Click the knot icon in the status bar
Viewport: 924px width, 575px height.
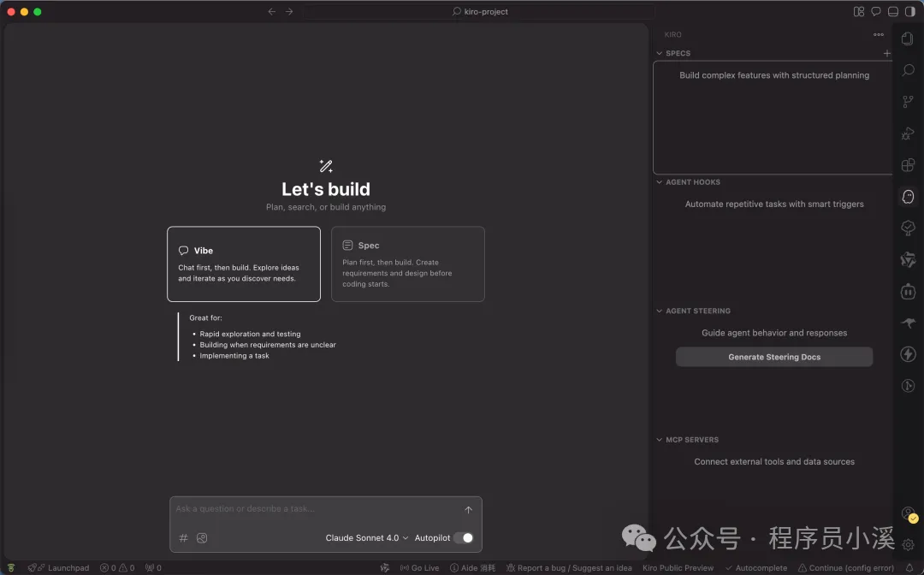(385, 568)
